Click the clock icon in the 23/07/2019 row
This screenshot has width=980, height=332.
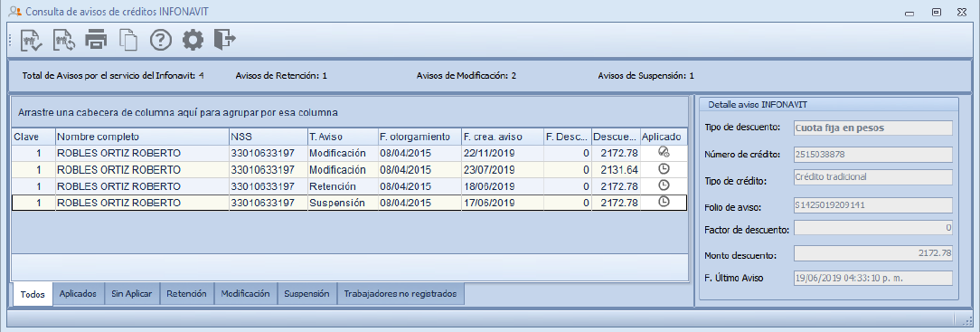[x=664, y=169]
